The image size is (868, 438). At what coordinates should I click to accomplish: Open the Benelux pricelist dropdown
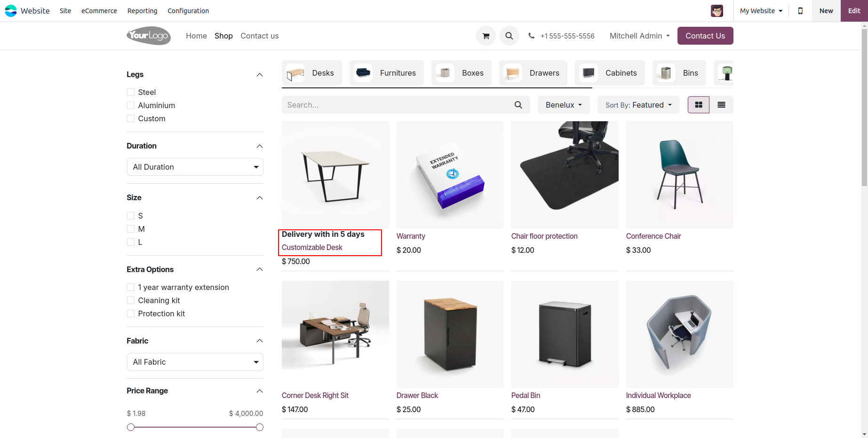point(564,105)
